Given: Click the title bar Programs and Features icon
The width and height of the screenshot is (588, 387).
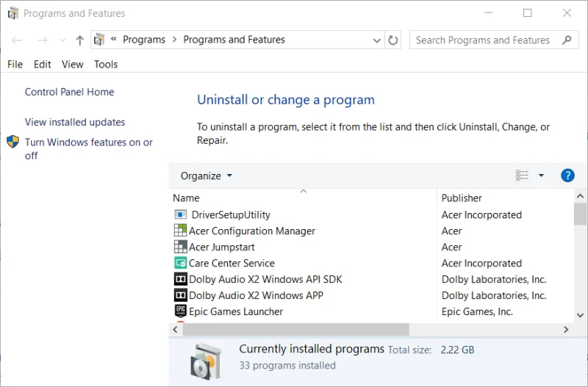Looking at the screenshot, I should [13, 13].
